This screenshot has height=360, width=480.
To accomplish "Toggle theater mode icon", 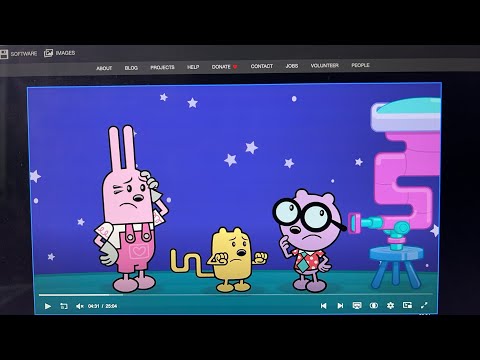I will (x=374, y=305).
